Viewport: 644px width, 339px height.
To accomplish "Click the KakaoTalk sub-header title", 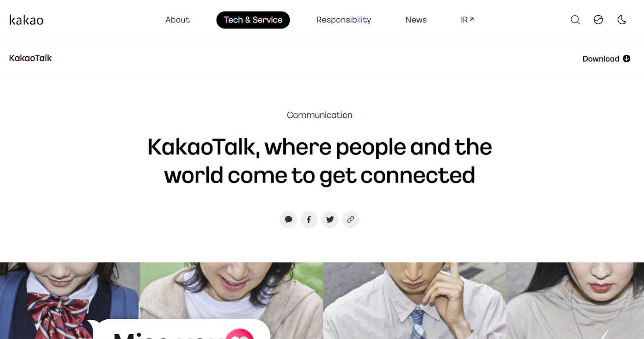I will coord(31,58).
